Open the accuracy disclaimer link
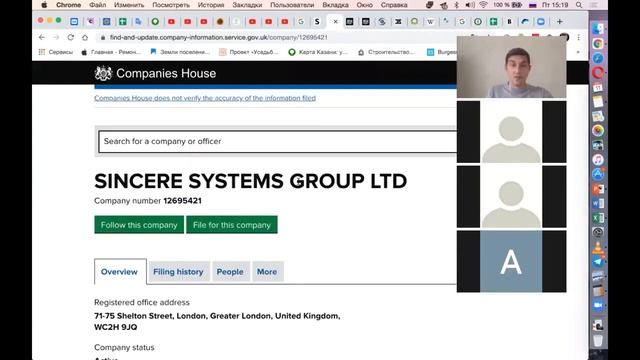This screenshot has width=640, height=360. (x=205, y=98)
